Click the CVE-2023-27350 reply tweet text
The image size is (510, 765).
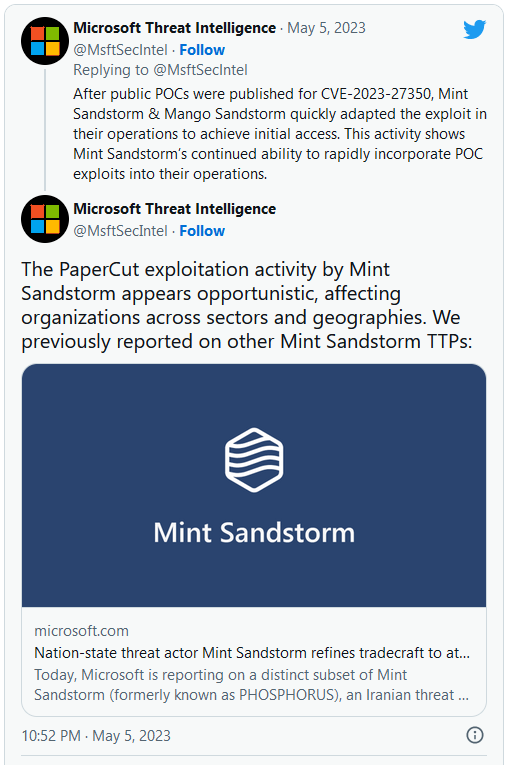tap(280, 134)
